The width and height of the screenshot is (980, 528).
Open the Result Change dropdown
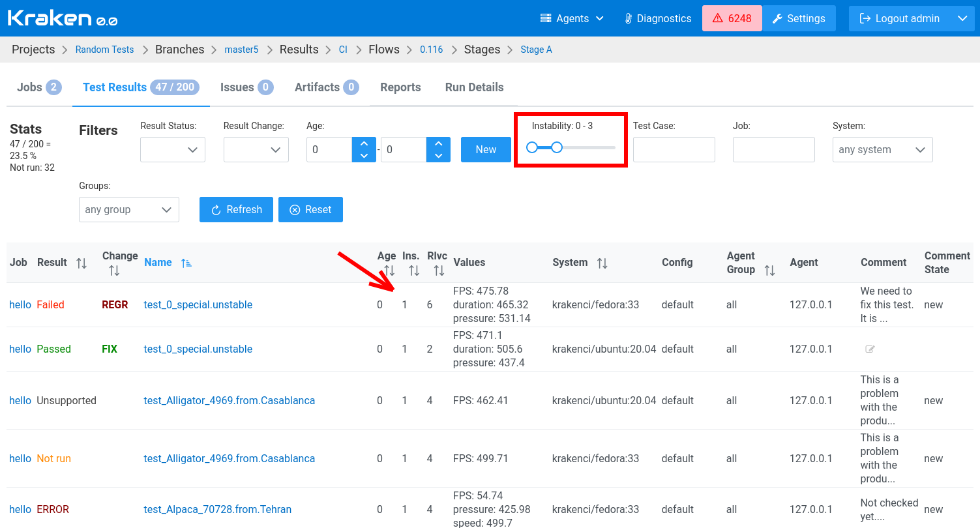coord(256,149)
